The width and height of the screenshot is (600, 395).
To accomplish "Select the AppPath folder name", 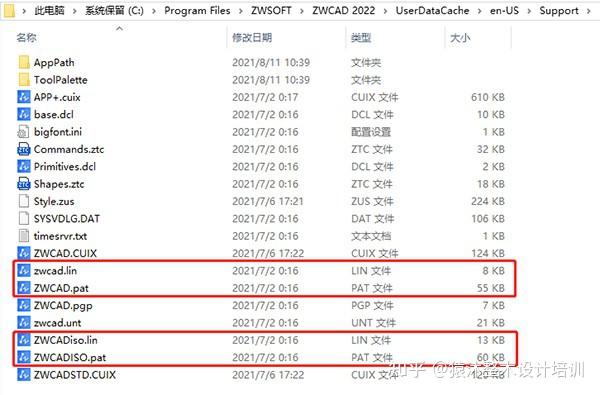I will click(54, 62).
